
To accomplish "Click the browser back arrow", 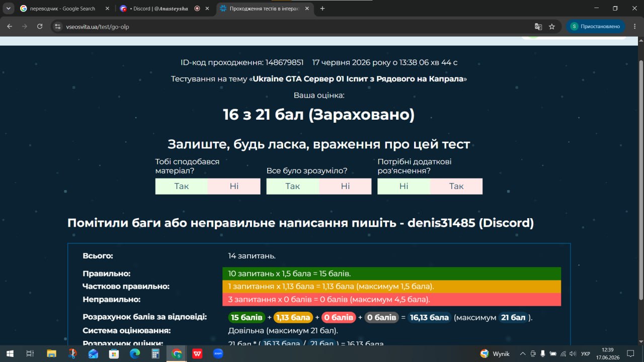I will click(10, 27).
